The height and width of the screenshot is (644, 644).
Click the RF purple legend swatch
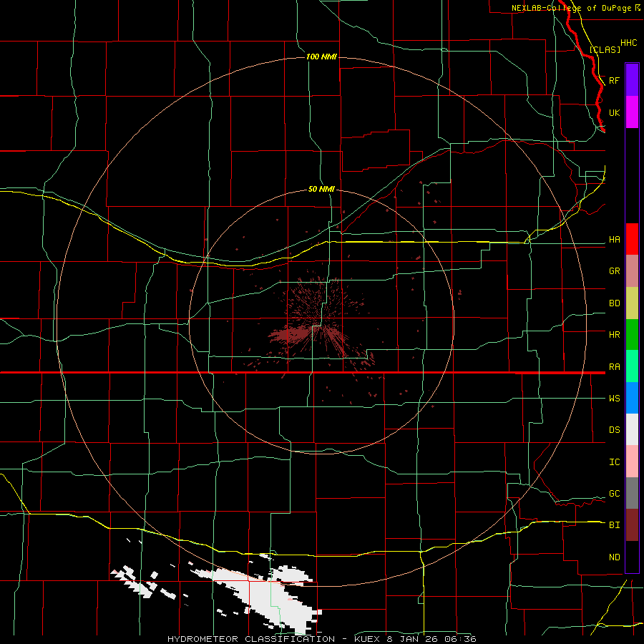632,80
